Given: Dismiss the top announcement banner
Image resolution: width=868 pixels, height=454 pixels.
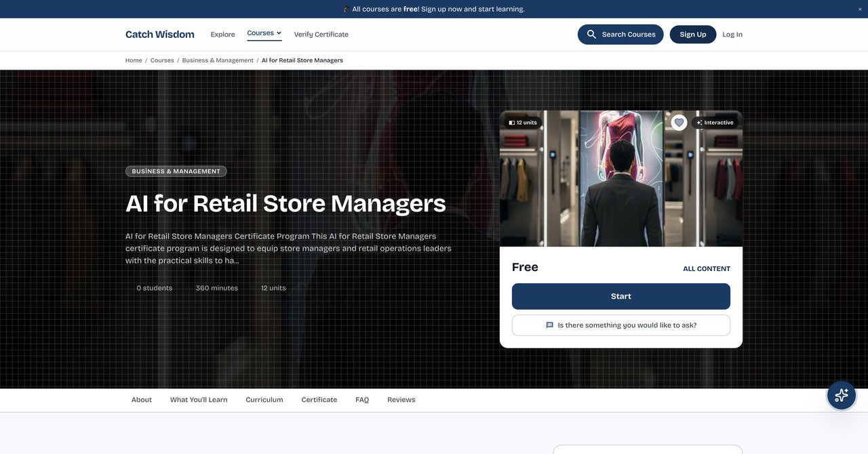Looking at the screenshot, I should tap(861, 9).
